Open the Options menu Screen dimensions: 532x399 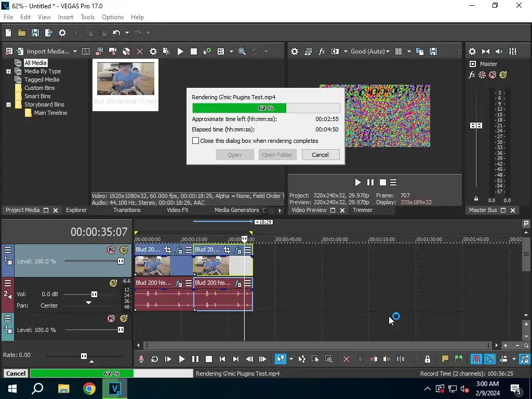pos(113,17)
